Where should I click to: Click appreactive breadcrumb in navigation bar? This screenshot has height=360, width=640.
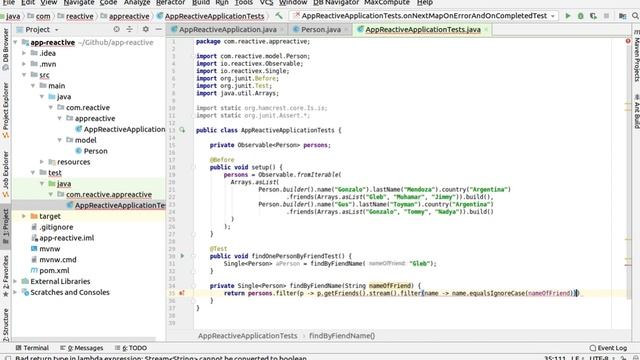pos(129,16)
